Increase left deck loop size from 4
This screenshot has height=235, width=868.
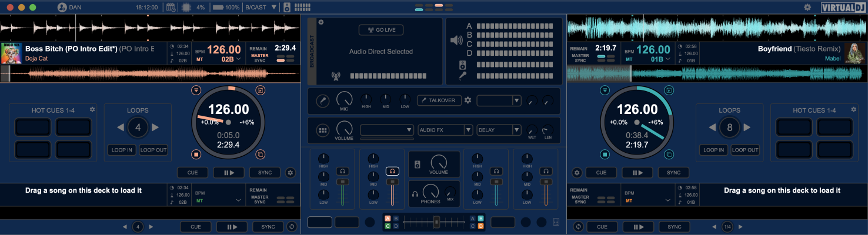155,127
